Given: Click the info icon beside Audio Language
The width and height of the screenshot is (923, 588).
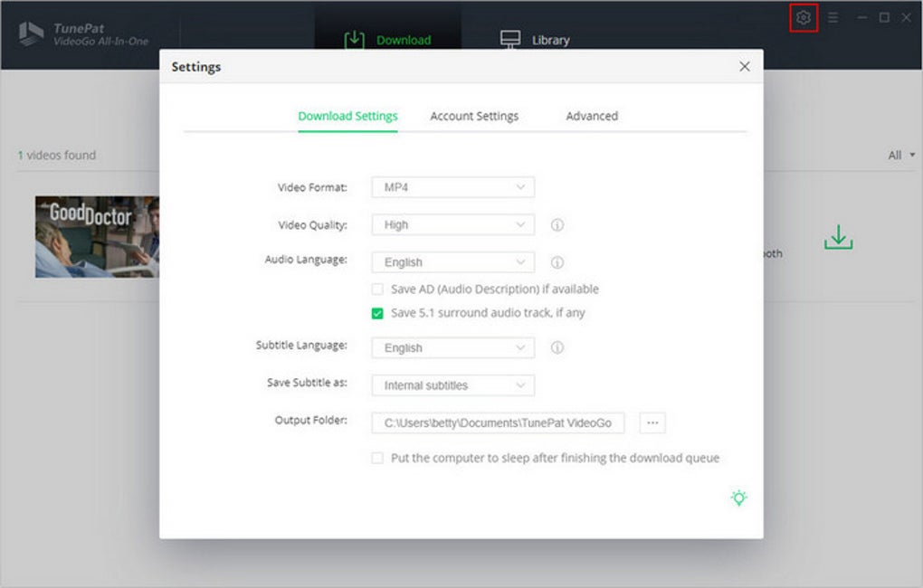Looking at the screenshot, I should click(x=557, y=261).
